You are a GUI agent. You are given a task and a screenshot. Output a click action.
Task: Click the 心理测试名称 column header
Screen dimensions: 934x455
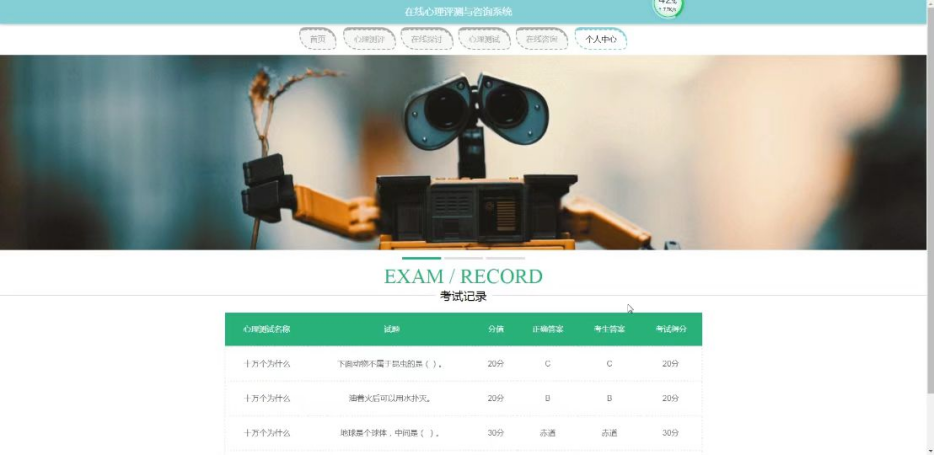pos(266,329)
